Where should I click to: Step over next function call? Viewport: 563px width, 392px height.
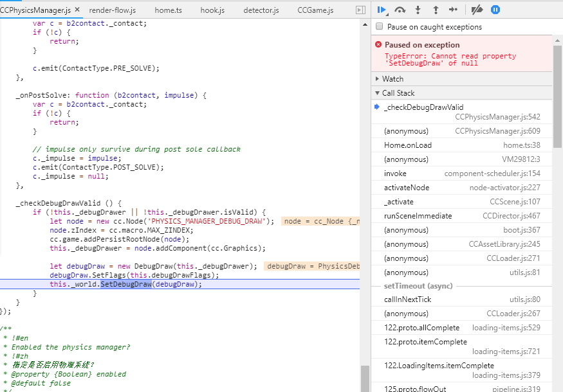click(400, 10)
